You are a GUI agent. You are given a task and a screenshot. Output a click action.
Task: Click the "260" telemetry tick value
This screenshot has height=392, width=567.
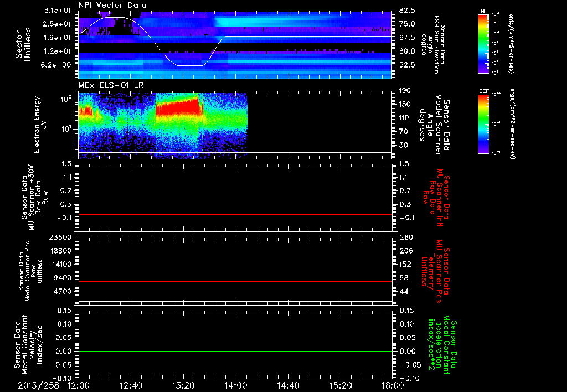(x=405, y=238)
